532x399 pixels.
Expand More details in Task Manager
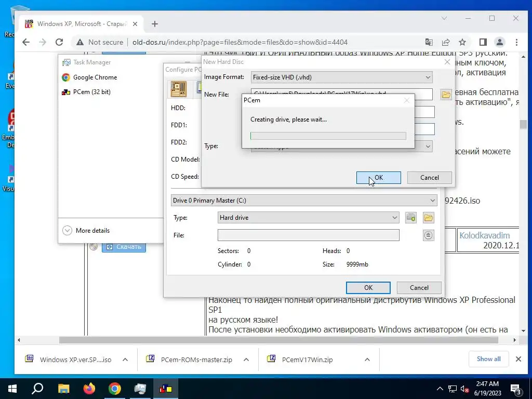86,230
